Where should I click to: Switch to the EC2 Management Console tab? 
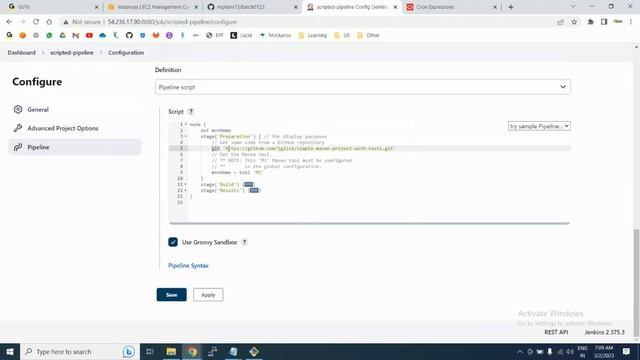[x=153, y=7]
